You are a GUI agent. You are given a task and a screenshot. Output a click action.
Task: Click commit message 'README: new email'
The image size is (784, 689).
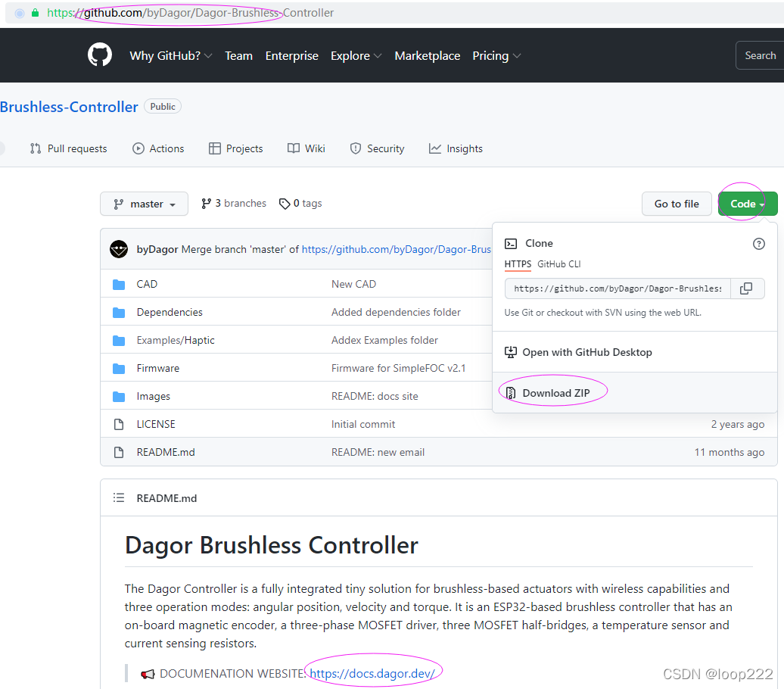[x=378, y=452]
